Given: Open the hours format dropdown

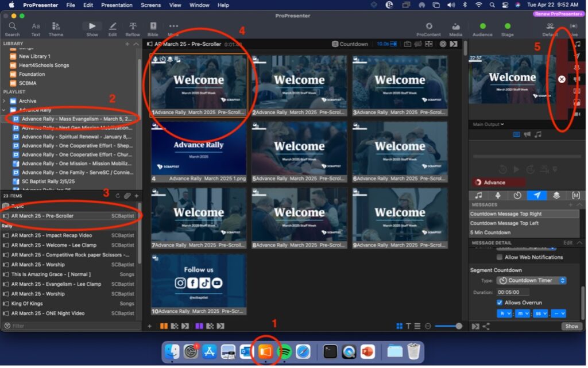Looking at the screenshot, I should tap(504, 313).
